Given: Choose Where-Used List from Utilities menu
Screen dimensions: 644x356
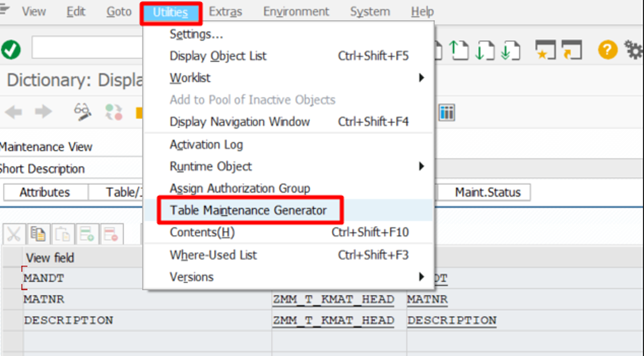Looking at the screenshot, I should (x=213, y=255).
